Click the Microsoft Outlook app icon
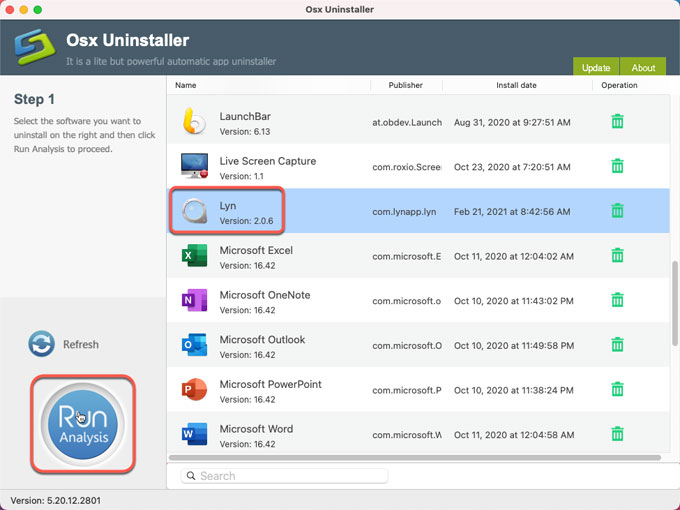Image resolution: width=680 pixels, height=510 pixels. pyautogui.click(x=193, y=345)
